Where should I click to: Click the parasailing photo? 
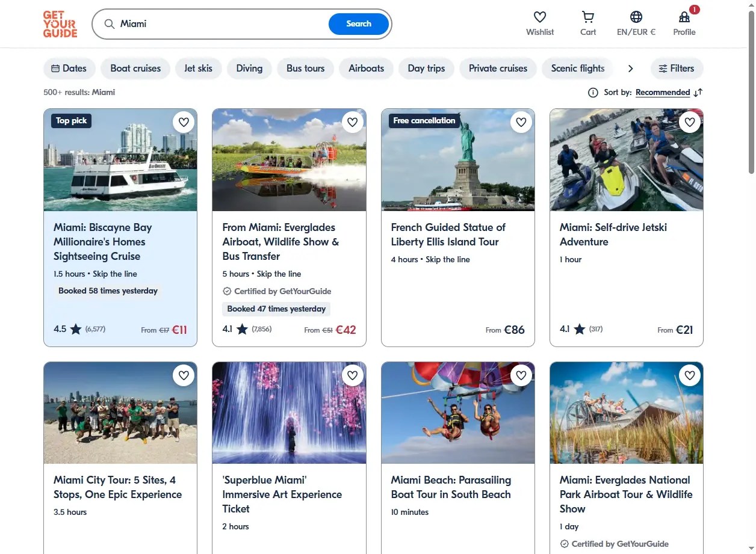458,413
